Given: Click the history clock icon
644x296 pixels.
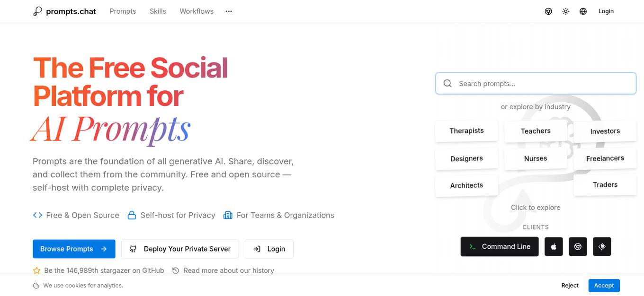Looking at the screenshot, I should point(176,270).
